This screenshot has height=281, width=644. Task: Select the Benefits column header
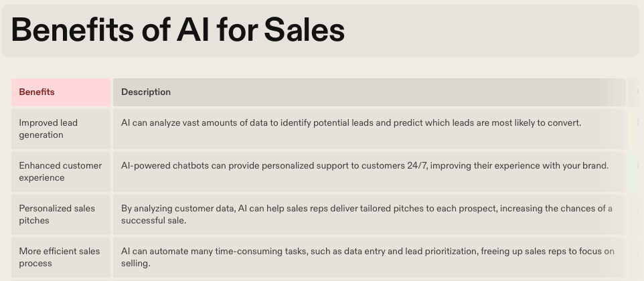[60, 92]
